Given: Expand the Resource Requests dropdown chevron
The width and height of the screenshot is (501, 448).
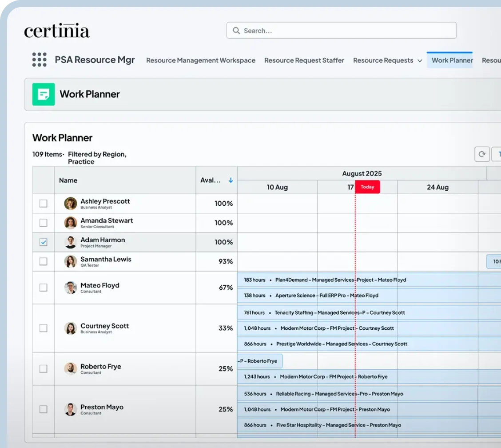Looking at the screenshot, I should click(420, 61).
